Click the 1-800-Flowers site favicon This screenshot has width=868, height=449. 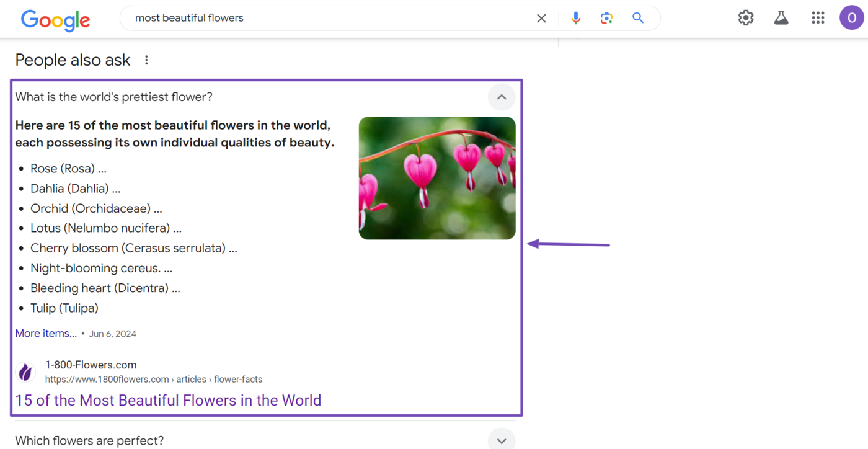[25, 372]
